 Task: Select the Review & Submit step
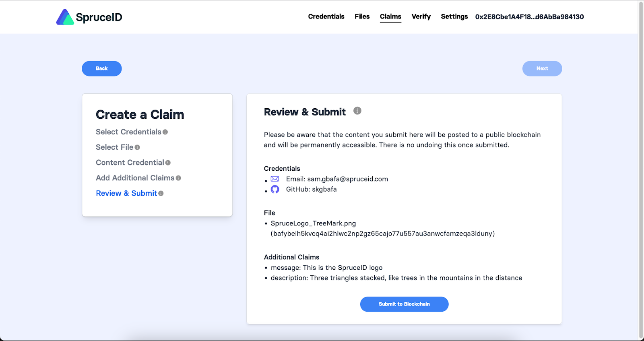coord(126,193)
